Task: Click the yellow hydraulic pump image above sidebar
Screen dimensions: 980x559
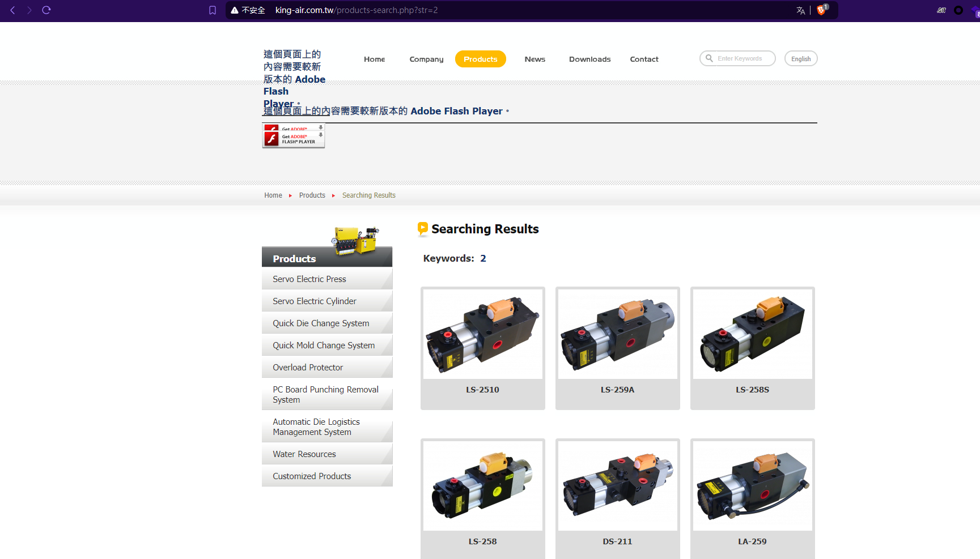Action: pos(355,240)
